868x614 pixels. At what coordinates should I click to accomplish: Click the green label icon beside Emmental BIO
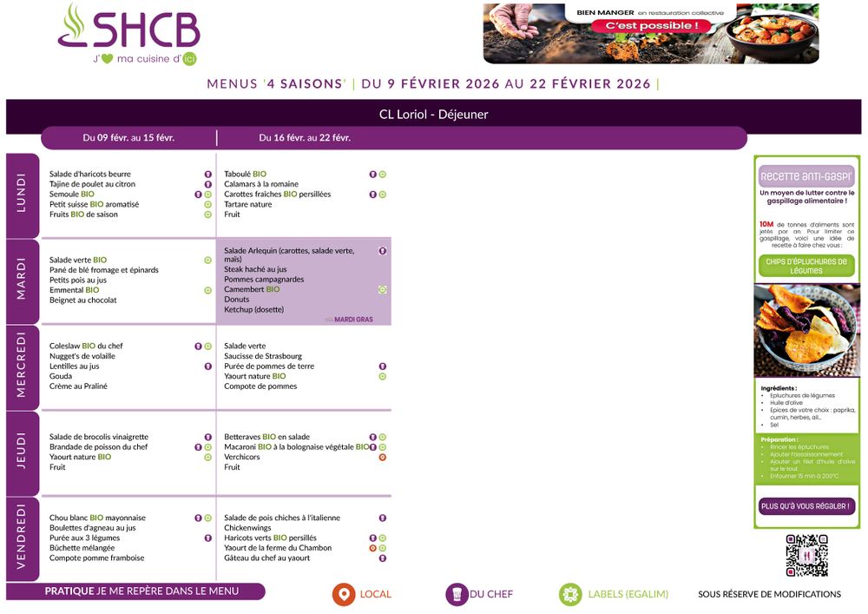(208, 290)
